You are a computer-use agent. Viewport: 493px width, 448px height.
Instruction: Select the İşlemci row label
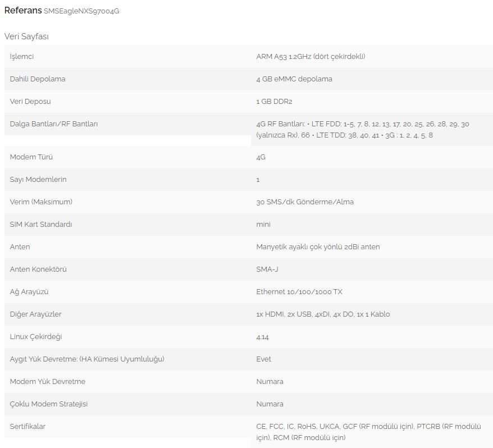(x=22, y=57)
